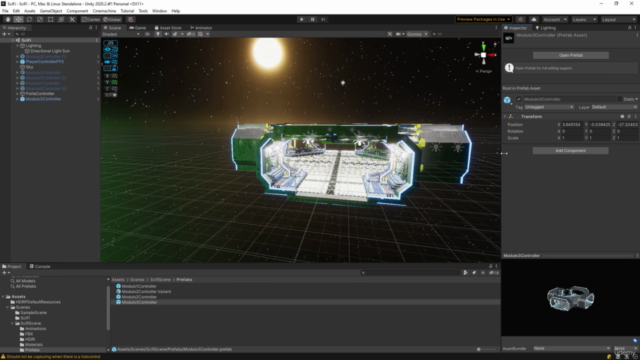Toggle Modulo3Controller active checkbox
Viewport: 640px width, 360px height.
pyautogui.click(x=519, y=99)
